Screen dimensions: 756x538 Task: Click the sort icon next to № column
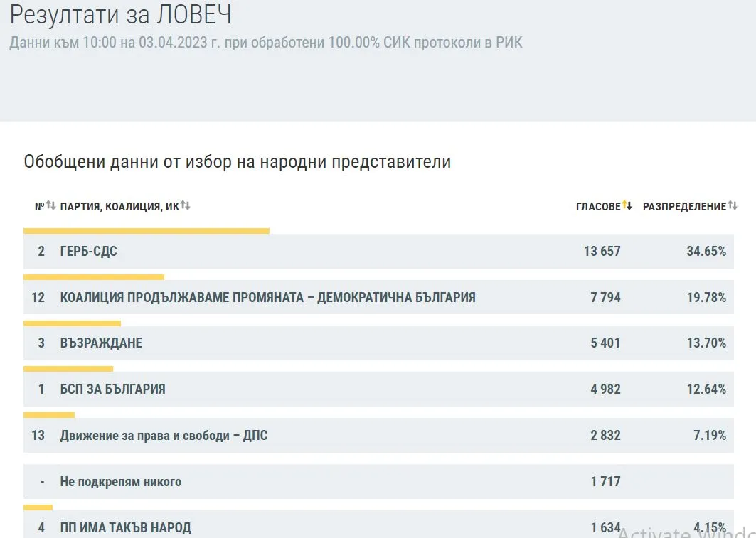tap(50, 206)
